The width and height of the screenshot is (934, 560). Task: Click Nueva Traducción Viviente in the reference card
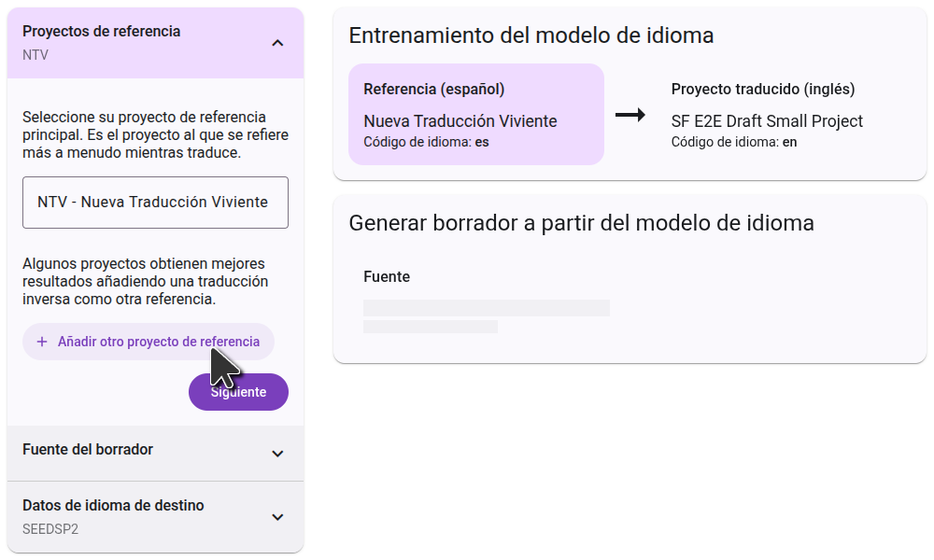[x=460, y=121]
